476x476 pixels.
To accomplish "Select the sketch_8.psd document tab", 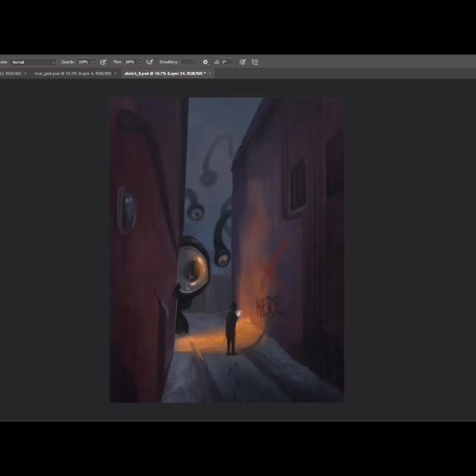I will 165,74.
